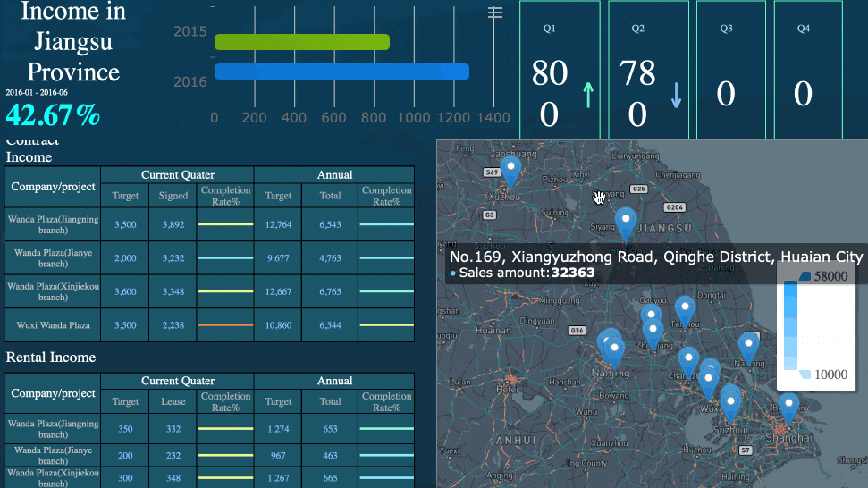Screen dimensions: 868x488
Task: Select the Q1 quarter card
Action: [560, 70]
